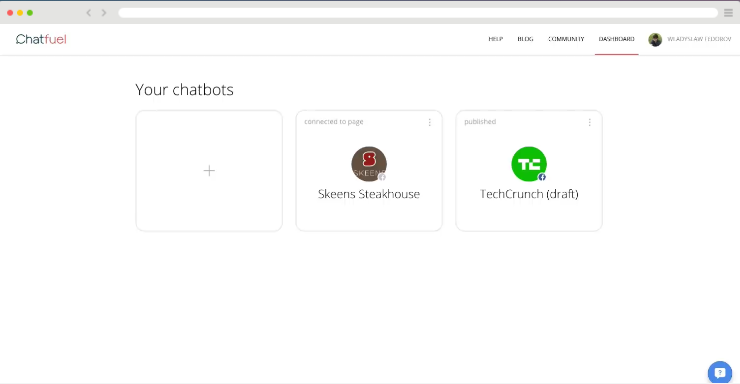Open TechCrunch card options menu

pyautogui.click(x=589, y=122)
